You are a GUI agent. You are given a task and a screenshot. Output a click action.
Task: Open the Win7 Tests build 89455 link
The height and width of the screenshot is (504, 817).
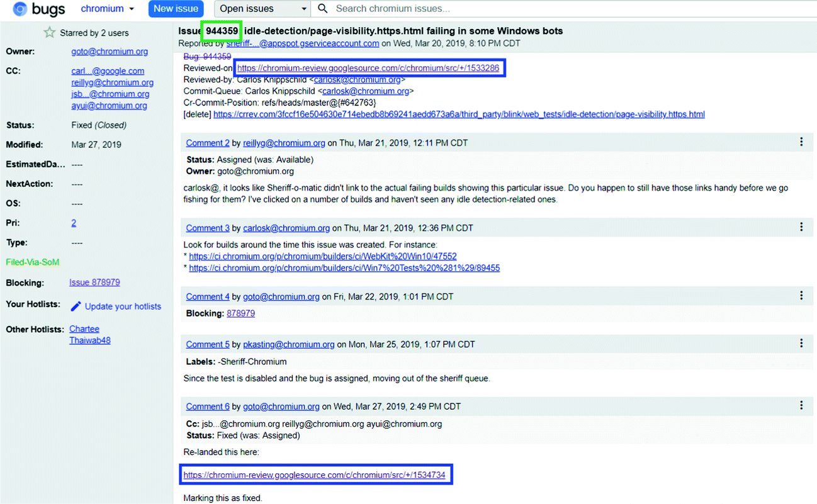coord(344,268)
